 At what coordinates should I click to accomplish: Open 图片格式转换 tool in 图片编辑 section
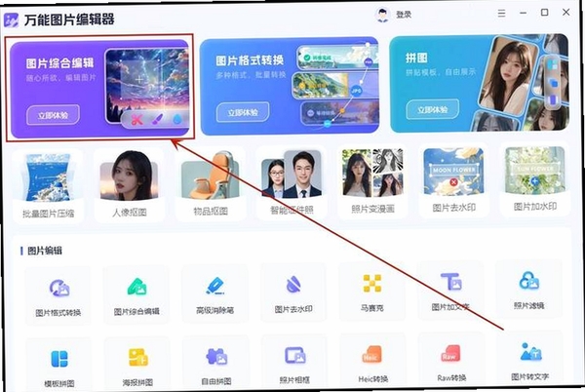[x=58, y=296]
